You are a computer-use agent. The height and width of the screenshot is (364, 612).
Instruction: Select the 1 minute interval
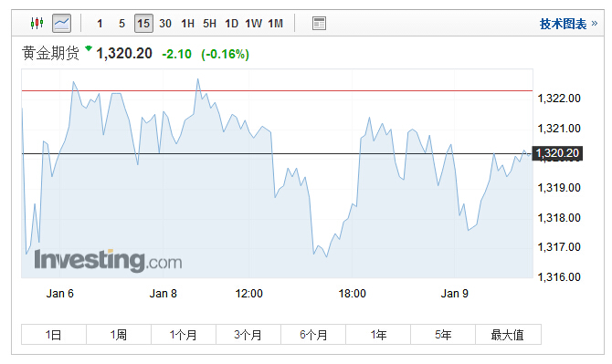pyautogui.click(x=100, y=24)
